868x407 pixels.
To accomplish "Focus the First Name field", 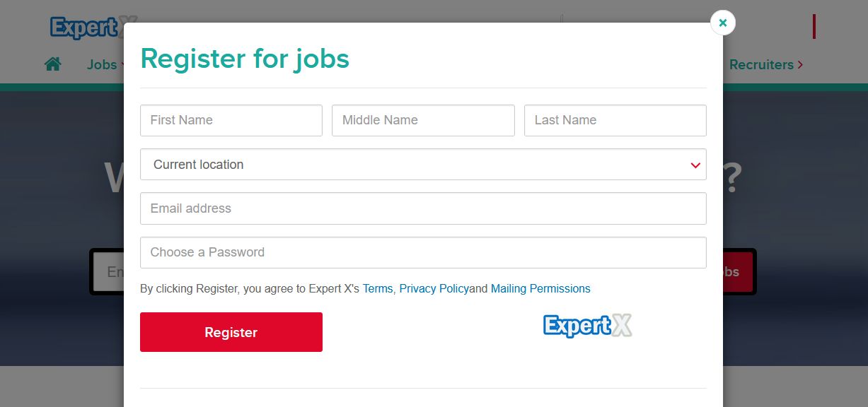I will pyautogui.click(x=231, y=120).
